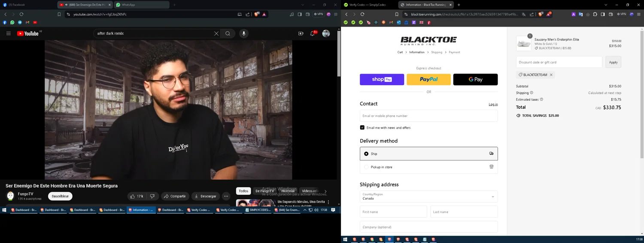Select the 'Todos' filter chip
This screenshot has width=644, height=243.
click(x=243, y=191)
